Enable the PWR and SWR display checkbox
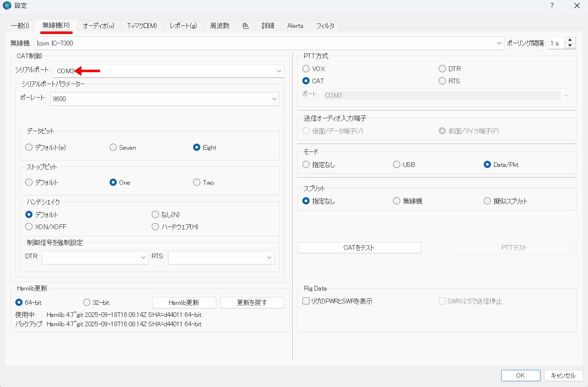Viewport: 588px width, 387px height. point(306,301)
